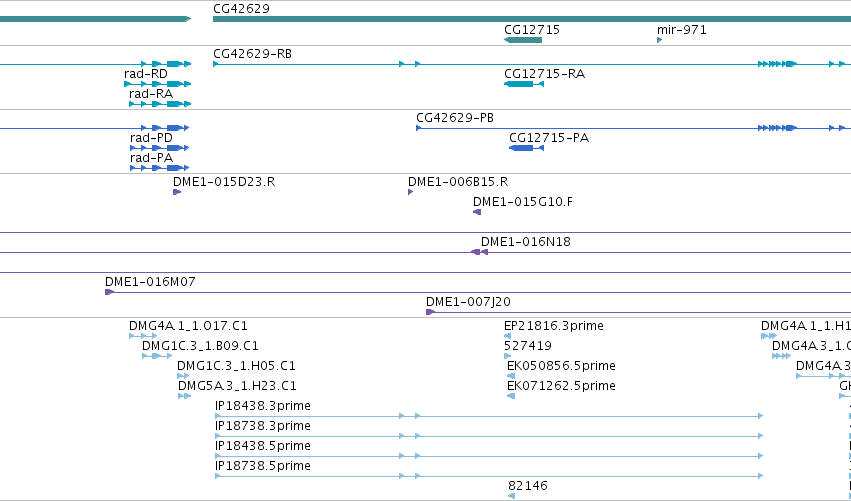Click the IP18738.3prime label
This screenshot has height=501, width=851.
(x=263, y=426)
